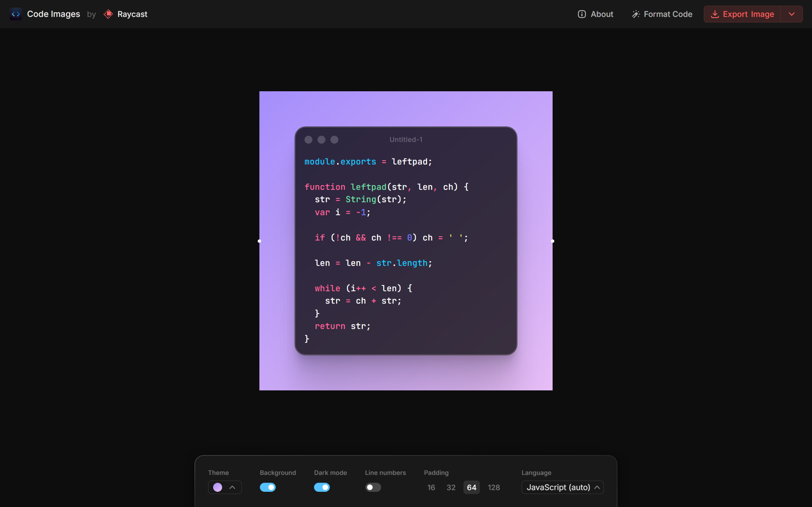Image resolution: width=812 pixels, height=507 pixels.
Task: Click the Raycast logo icon
Action: (x=108, y=14)
